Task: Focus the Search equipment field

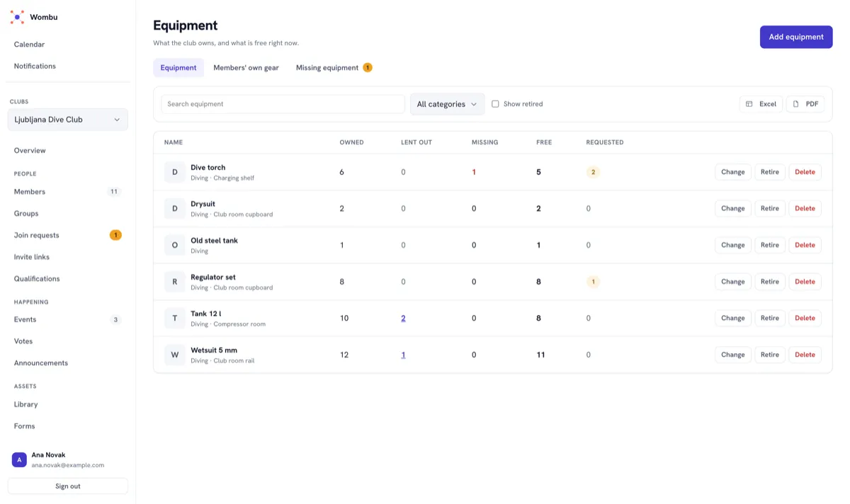Action: coord(283,104)
